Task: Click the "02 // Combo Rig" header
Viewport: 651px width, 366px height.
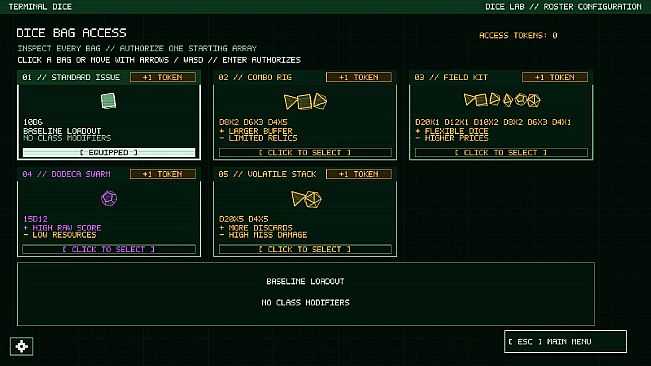Action: [255, 77]
